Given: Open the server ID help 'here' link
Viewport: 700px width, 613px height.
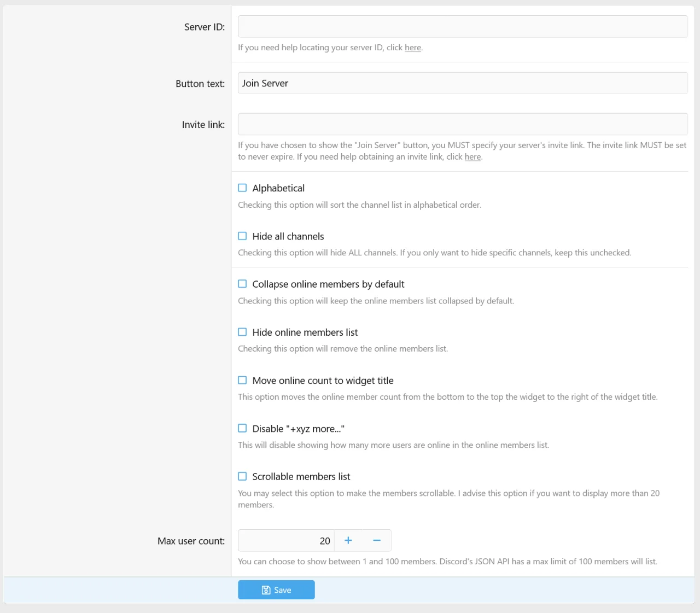Looking at the screenshot, I should pos(412,48).
